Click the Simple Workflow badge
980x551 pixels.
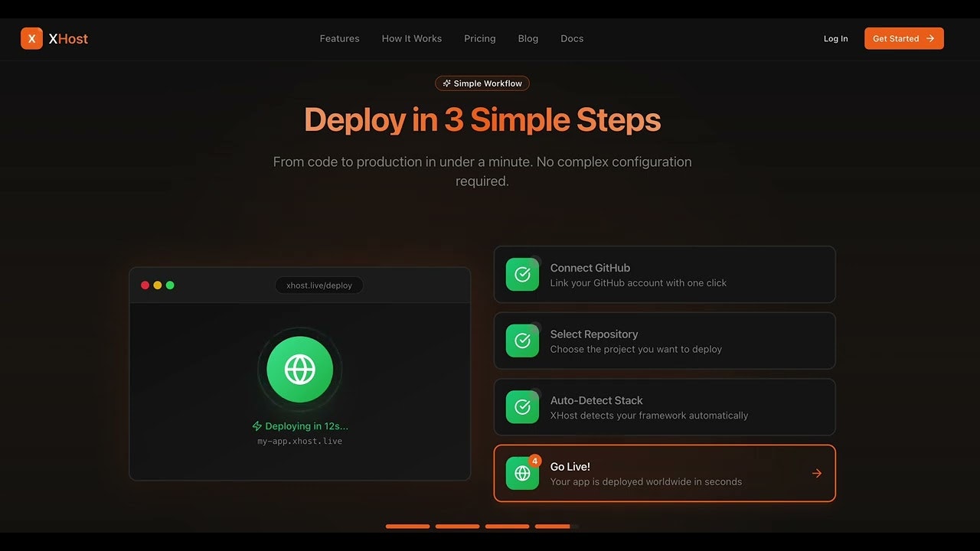pyautogui.click(x=482, y=83)
